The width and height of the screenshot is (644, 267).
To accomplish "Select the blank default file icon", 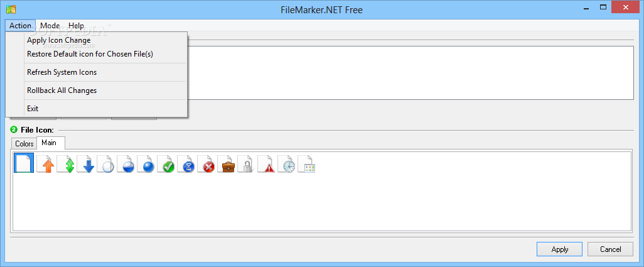I will tap(24, 163).
